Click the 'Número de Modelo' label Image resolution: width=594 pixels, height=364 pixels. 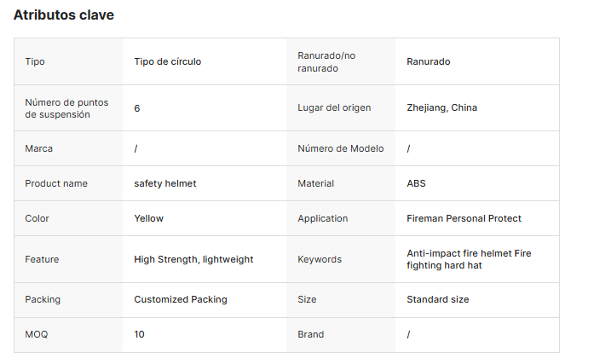[x=340, y=148]
